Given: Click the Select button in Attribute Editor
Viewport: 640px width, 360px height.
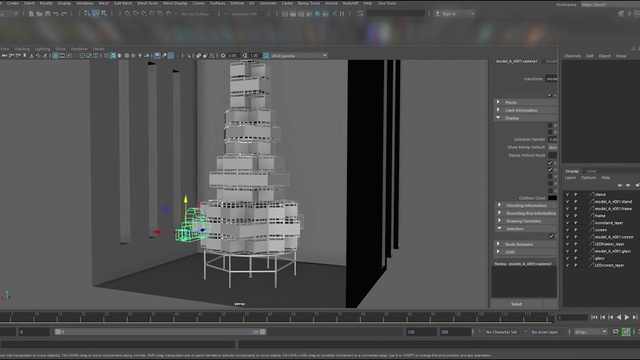Looking at the screenshot, I should [x=516, y=304].
